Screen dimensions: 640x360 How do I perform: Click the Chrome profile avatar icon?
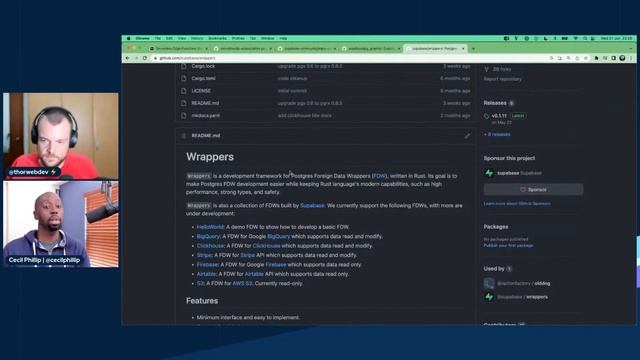[622, 58]
